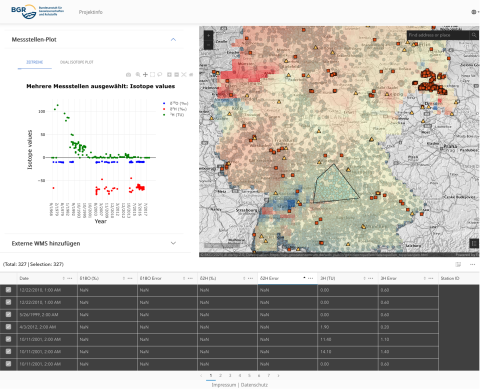Uncheck 10/11/2001 row with 3H 11.40
Screen dimensions: 480x389
click(8, 339)
